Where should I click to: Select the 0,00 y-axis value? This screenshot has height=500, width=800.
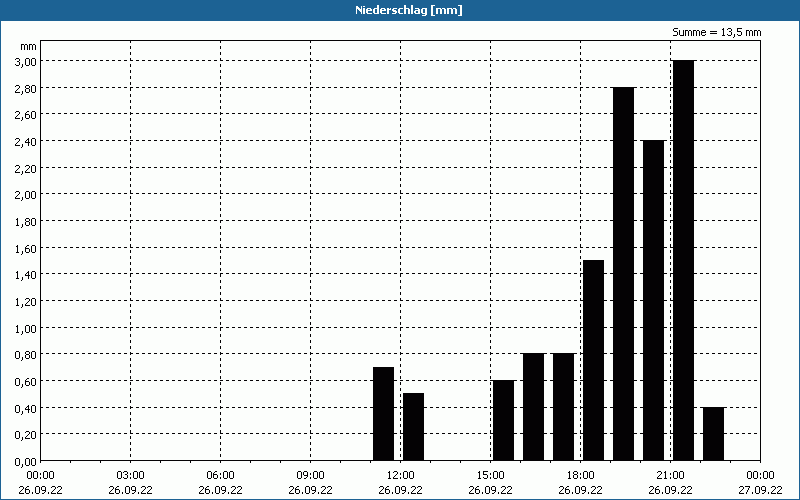26,462
